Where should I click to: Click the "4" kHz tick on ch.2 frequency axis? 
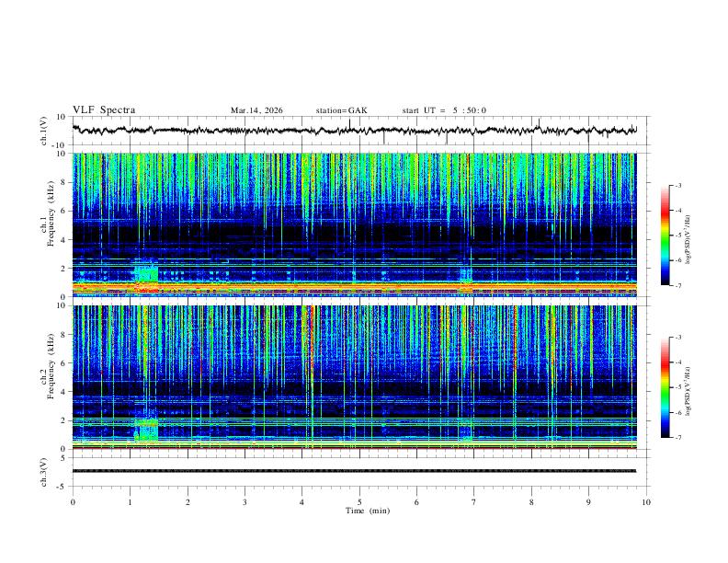click(x=64, y=392)
